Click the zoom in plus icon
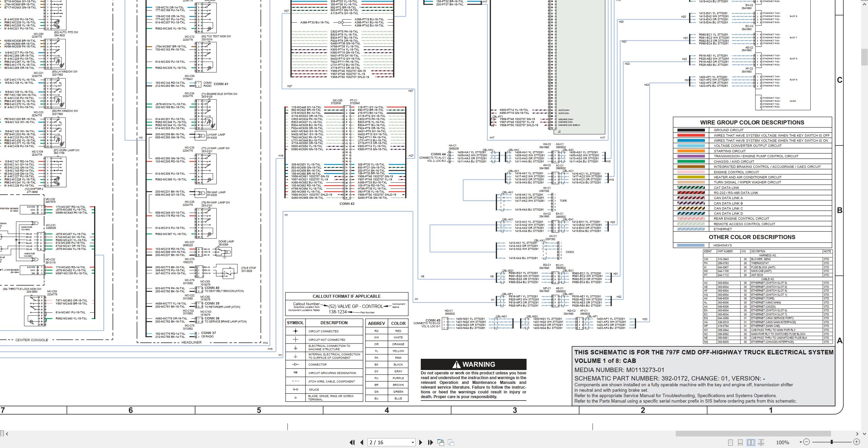Viewport: 868px width, 448px height. click(x=856, y=442)
